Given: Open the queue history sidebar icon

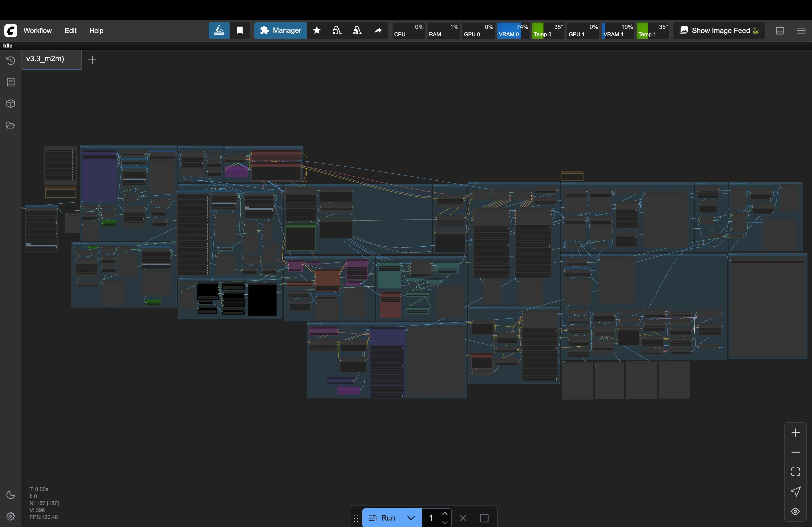Looking at the screenshot, I should pos(10,61).
